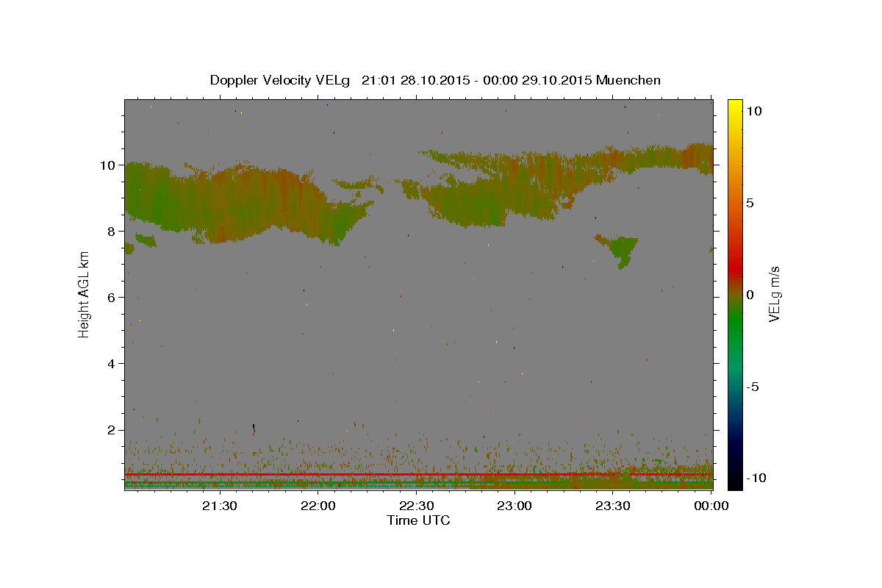The height and width of the screenshot is (588, 882).
Task: Click the colorbar tick label '-5'
Action: (753, 387)
